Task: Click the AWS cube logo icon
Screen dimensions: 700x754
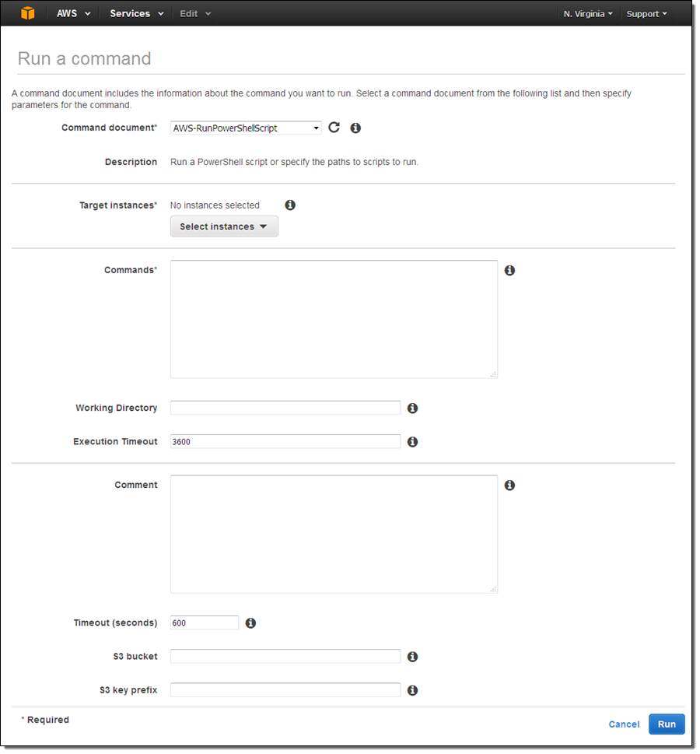Action: tap(28, 13)
